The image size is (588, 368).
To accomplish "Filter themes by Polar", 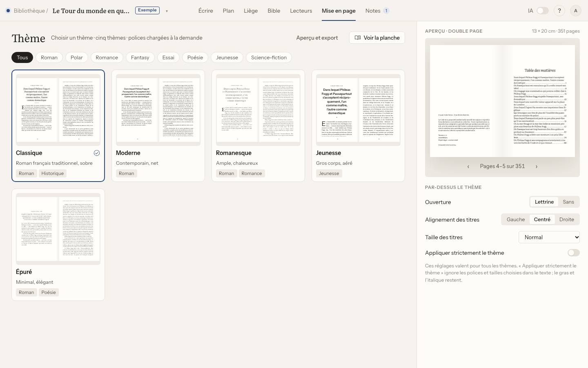I will [x=76, y=58].
